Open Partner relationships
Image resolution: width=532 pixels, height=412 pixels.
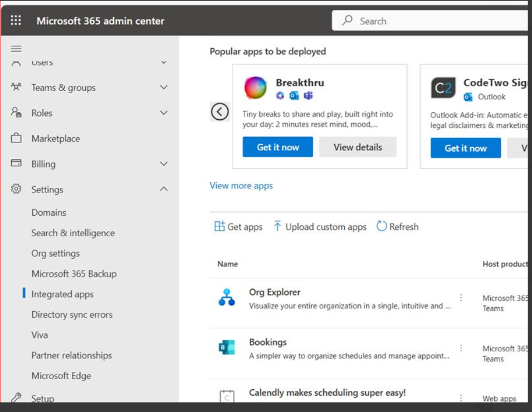[x=72, y=355]
